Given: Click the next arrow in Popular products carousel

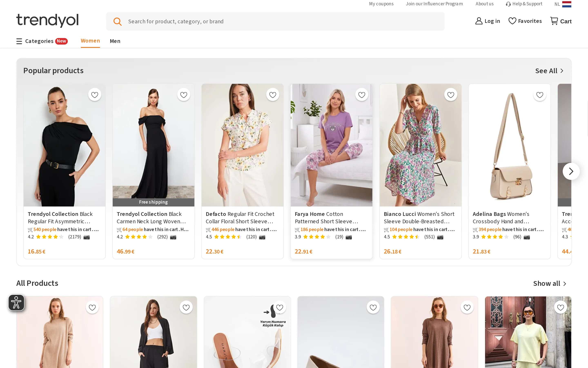Looking at the screenshot, I should (x=571, y=171).
